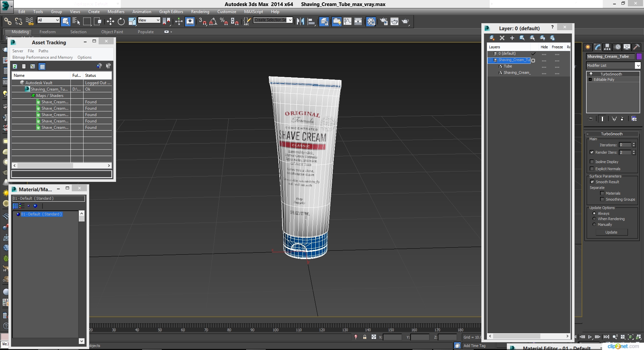Activate the Select and Move tool

coord(110,21)
